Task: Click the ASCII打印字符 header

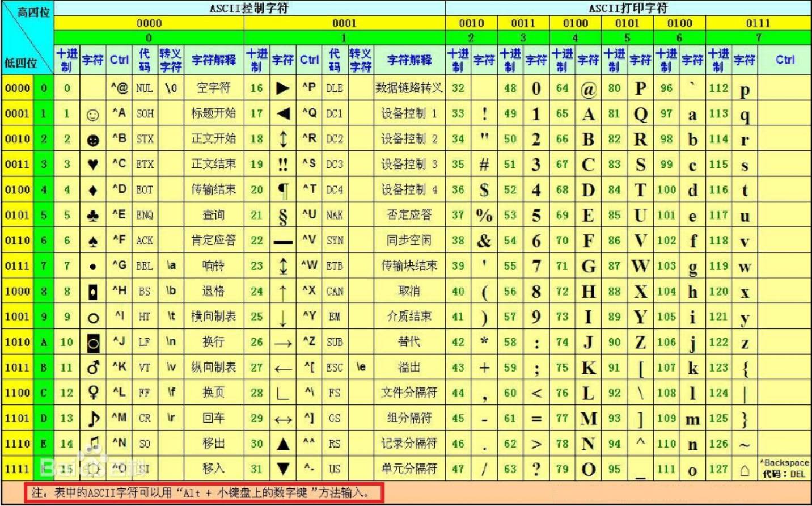Action: (x=628, y=8)
